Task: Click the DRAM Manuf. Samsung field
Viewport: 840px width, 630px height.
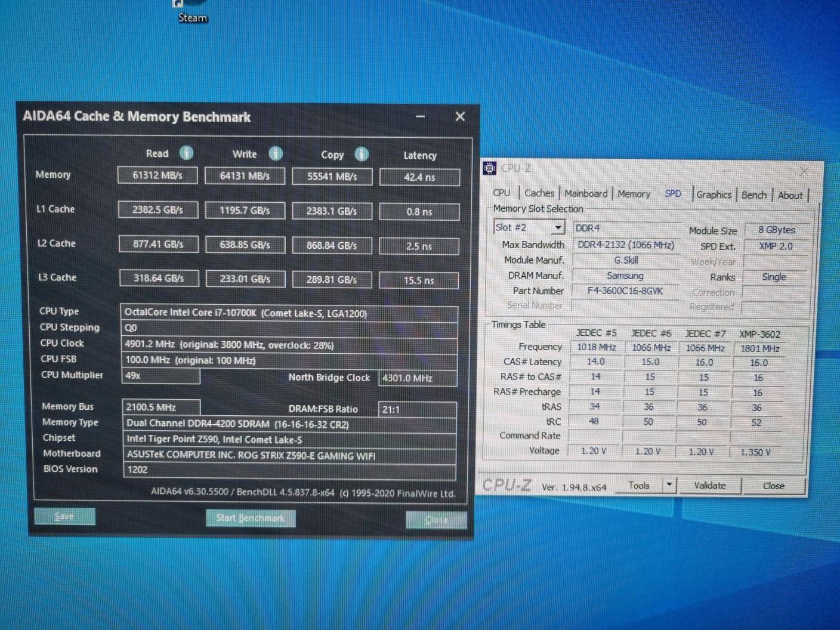Action: [625, 276]
